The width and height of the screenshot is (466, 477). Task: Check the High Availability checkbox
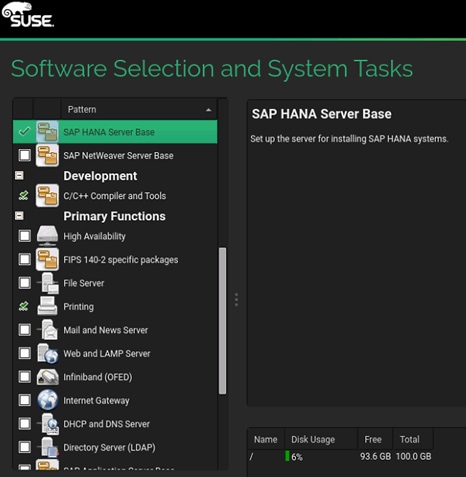click(x=25, y=236)
